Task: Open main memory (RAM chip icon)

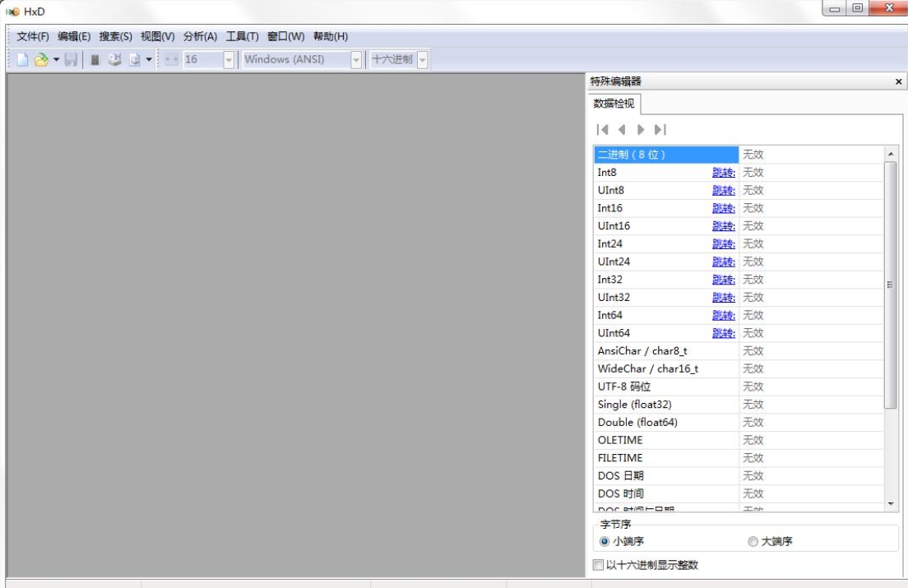Action: pyautogui.click(x=95, y=59)
